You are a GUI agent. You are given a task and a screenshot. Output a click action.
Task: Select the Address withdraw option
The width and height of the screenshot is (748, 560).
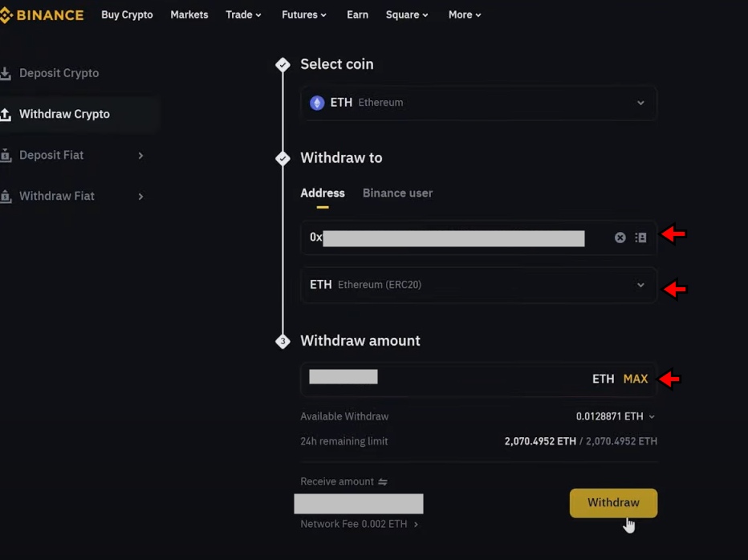323,193
